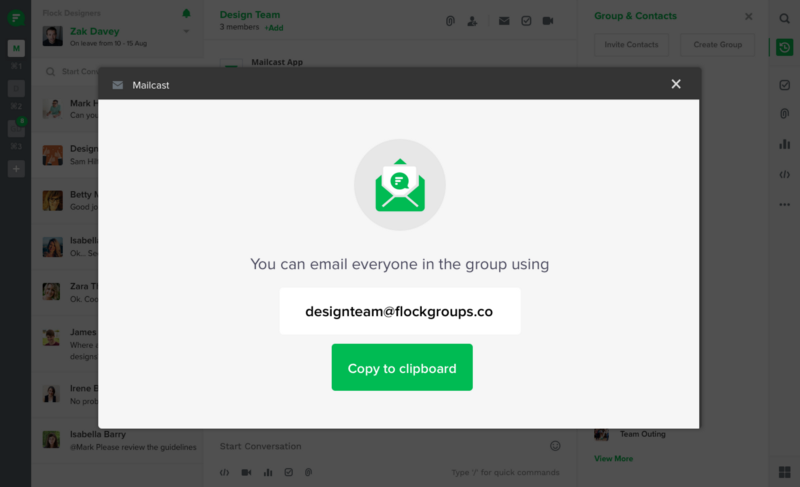Toggle the notification bell icon
The height and width of the screenshot is (487, 800).
click(186, 13)
